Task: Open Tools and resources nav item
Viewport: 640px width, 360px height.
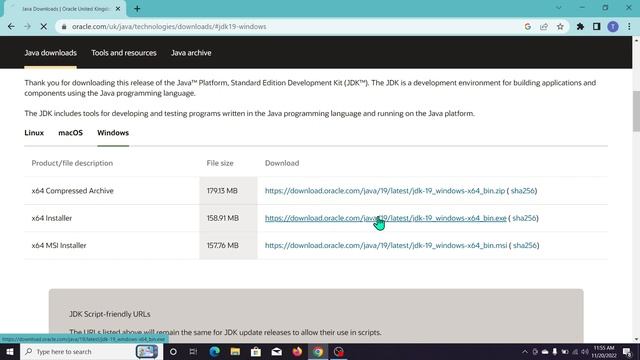Action: click(x=124, y=53)
